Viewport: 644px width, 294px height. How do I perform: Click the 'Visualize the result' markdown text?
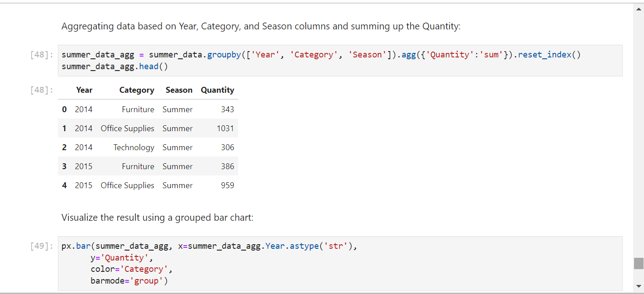[x=158, y=218]
